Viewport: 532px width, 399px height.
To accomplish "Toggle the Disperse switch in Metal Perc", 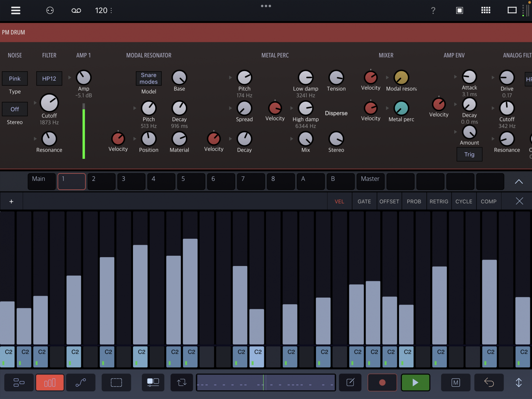I will coord(336,113).
